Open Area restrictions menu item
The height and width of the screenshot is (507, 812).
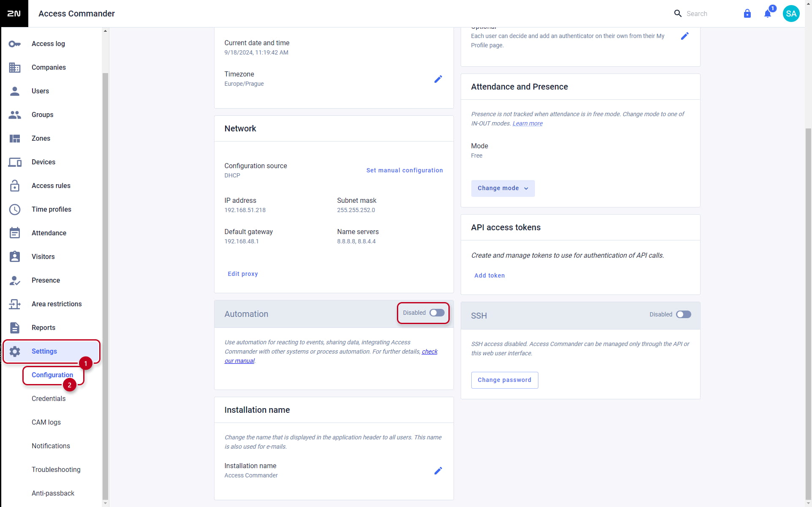51,304
